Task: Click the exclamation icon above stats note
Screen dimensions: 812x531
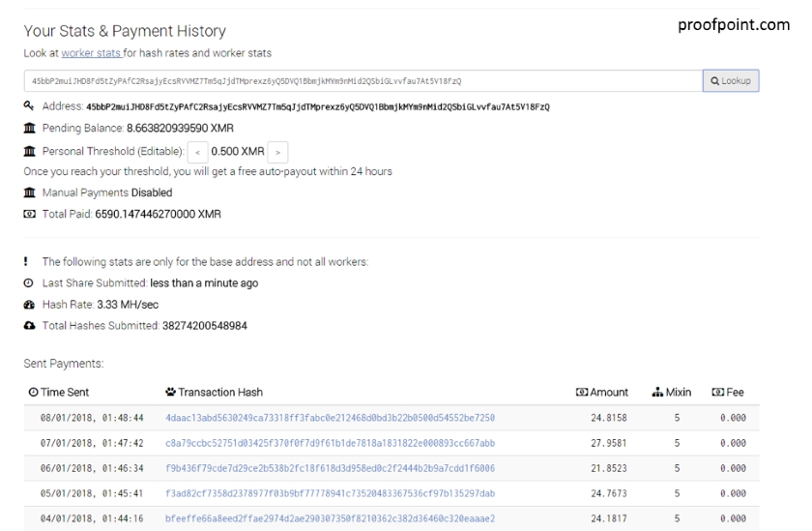Action: coord(26,261)
